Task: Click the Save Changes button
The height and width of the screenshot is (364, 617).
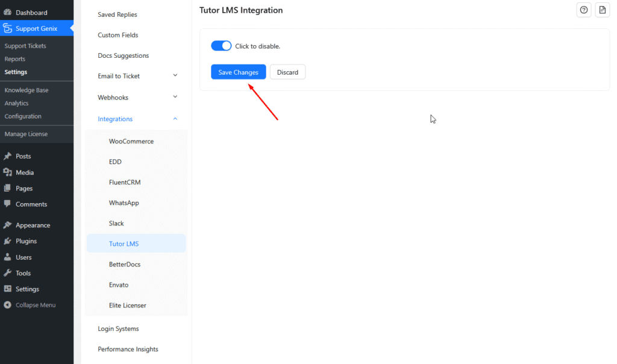Action: click(x=238, y=72)
